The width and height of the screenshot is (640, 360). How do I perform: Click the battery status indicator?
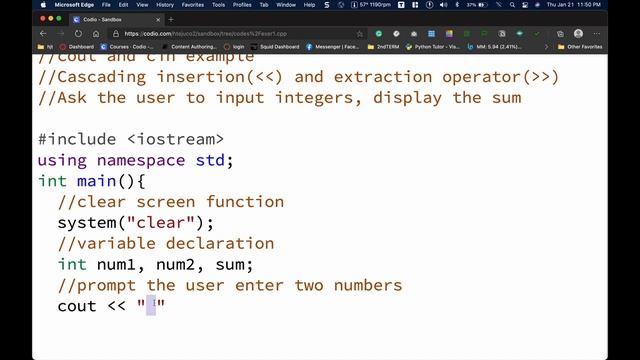pyautogui.click(x=476, y=5)
